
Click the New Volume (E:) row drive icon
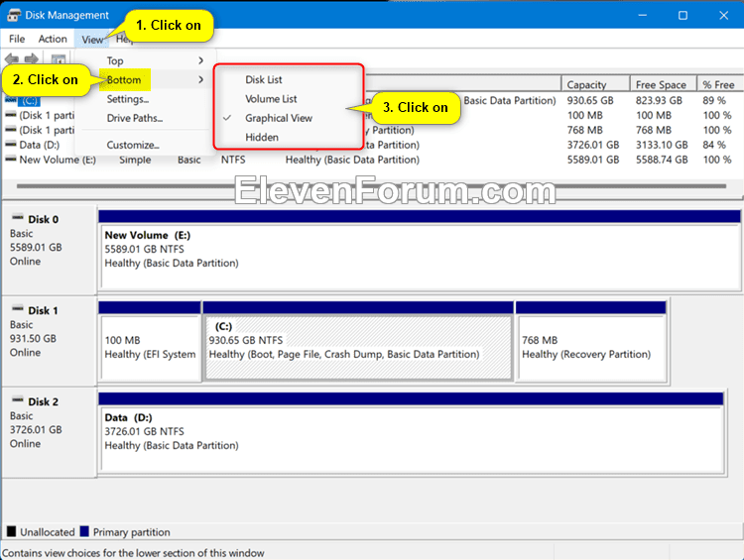click(11, 159)
